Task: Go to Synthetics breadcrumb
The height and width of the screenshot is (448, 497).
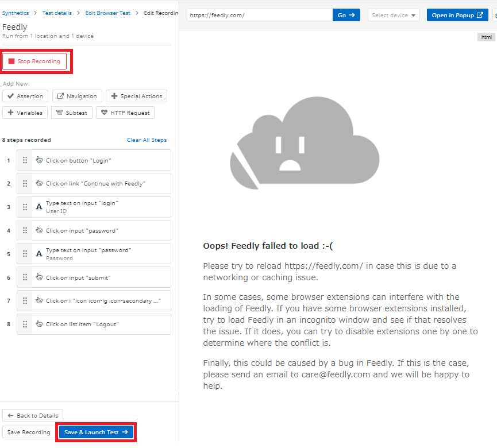Action: coord(15,13)
